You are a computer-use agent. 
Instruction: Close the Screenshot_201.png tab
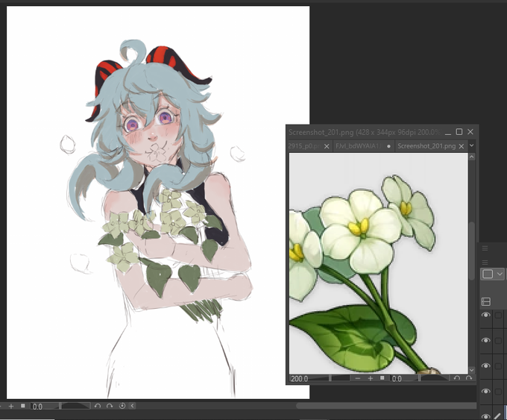tap(462, 146)
